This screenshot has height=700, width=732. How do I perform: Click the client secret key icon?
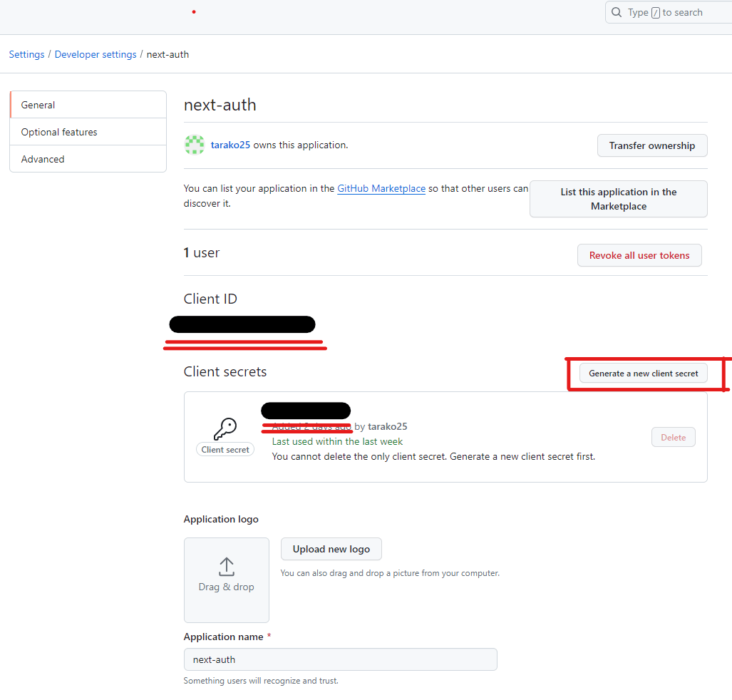(225, 428)
